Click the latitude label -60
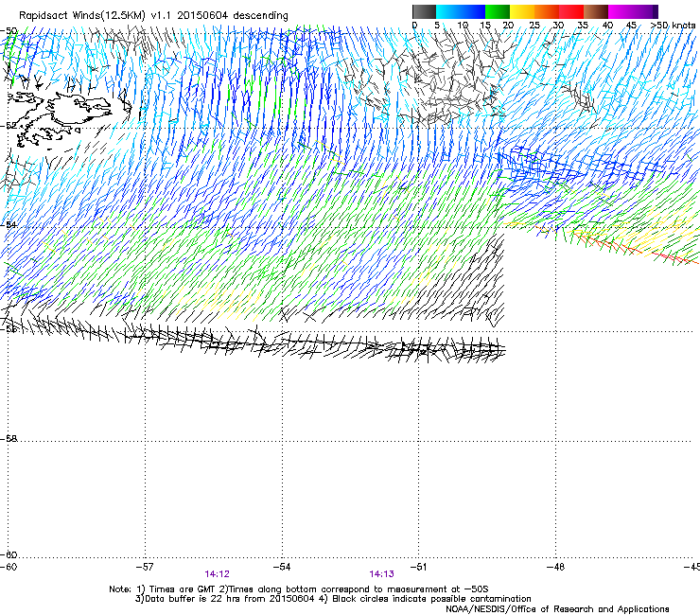Viewport: 700px width, 615px height. [9, 554]
